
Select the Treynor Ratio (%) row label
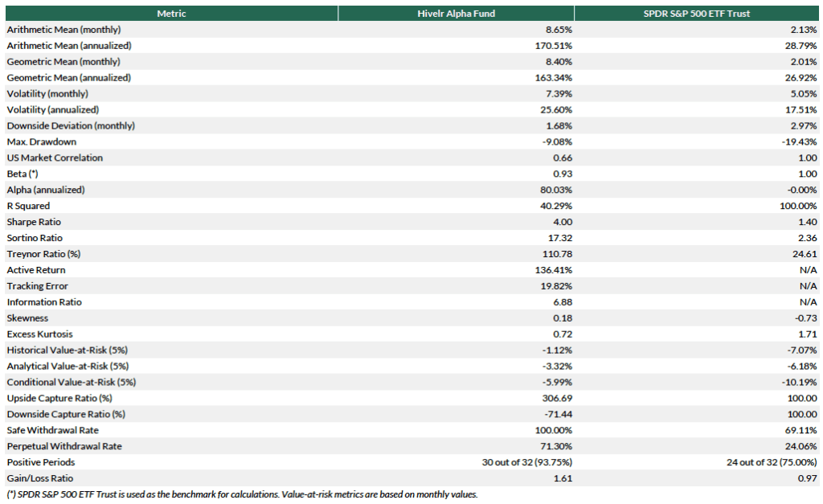43,254
